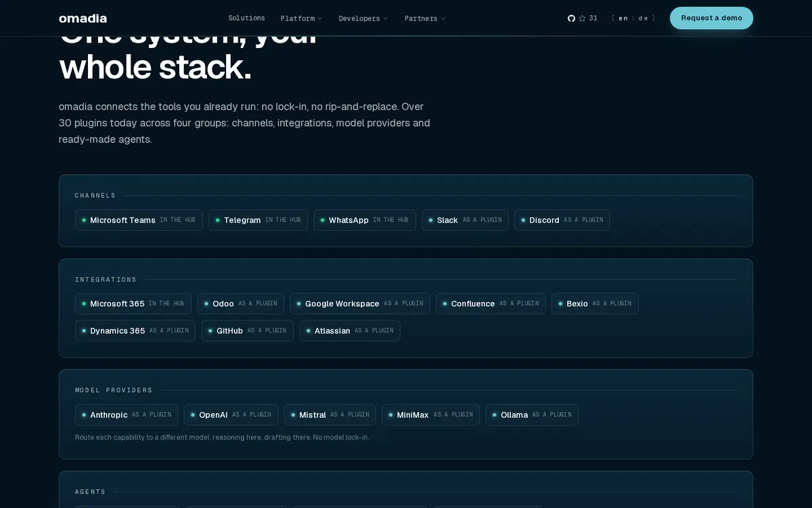Screen dimensions: 812x508
Task: Click the INTEGRATIONS section heading
Action: 106,279
